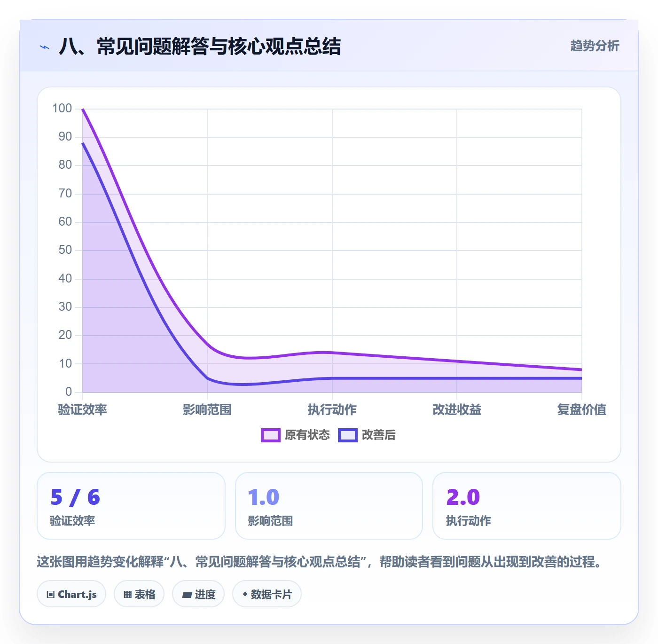The height and width of the screenshot is (644, 658).
Task: Click the 100 y-axis value
Action: [62, 109]
